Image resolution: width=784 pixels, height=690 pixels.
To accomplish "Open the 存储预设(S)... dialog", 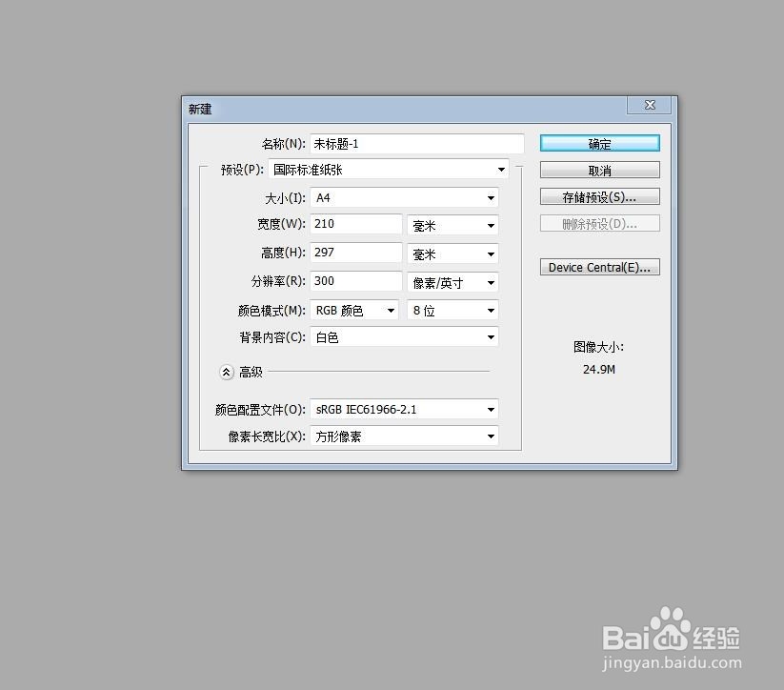I will tap(599, 196).
